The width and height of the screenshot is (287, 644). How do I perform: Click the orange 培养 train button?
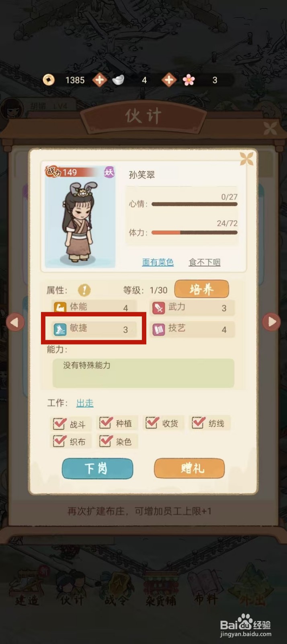point(201,289)
